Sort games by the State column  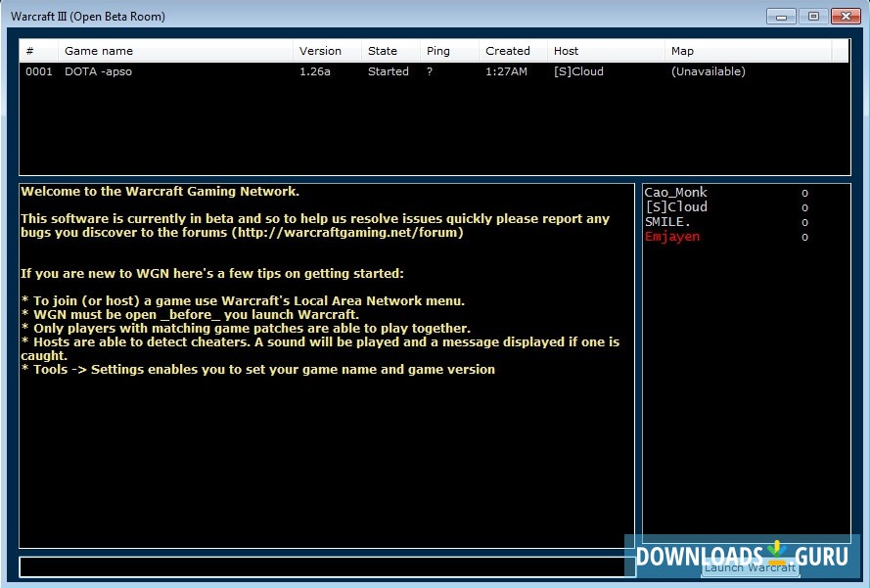tap(386, 50)
